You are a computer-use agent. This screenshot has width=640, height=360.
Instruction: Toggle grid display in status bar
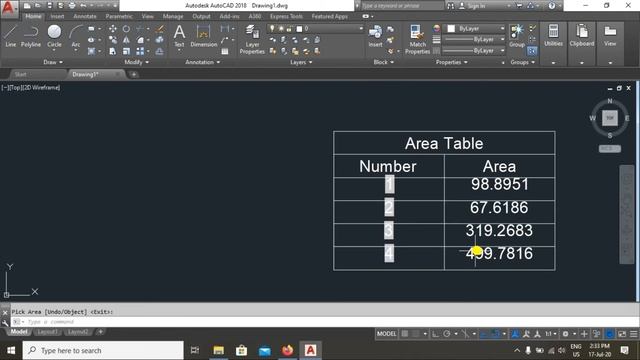click(404, 334)
